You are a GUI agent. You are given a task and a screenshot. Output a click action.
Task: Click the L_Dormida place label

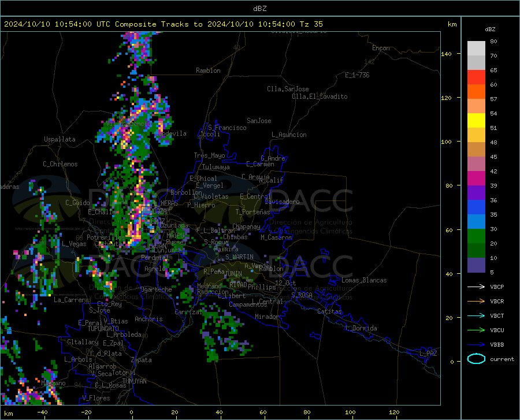click(361, 328)
